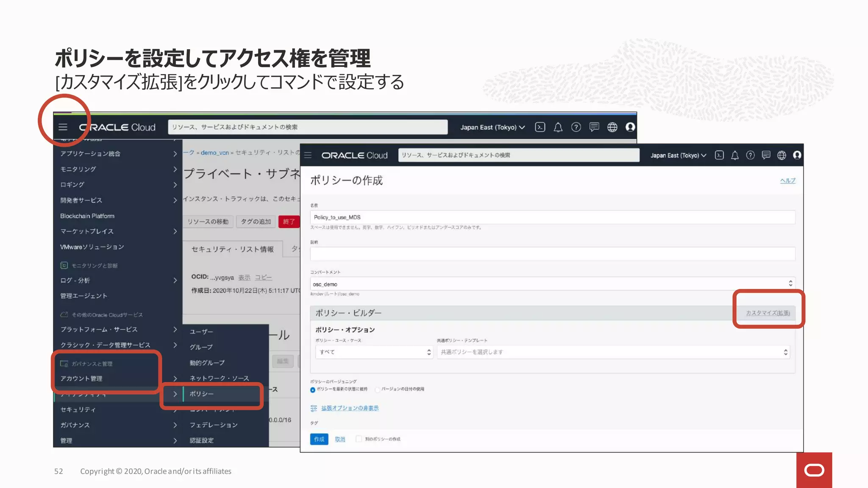The width and height of the screenshot is (868, 488).
Task: Expand 開発者サービス submenu arrow
Action: click(x=175, y=200)
